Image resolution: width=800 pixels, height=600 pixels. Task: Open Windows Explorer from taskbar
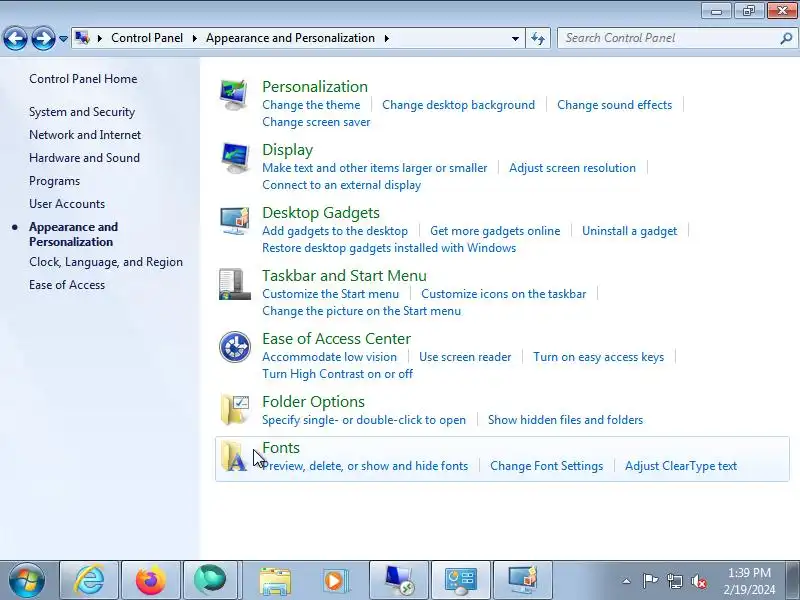point(275,581)
